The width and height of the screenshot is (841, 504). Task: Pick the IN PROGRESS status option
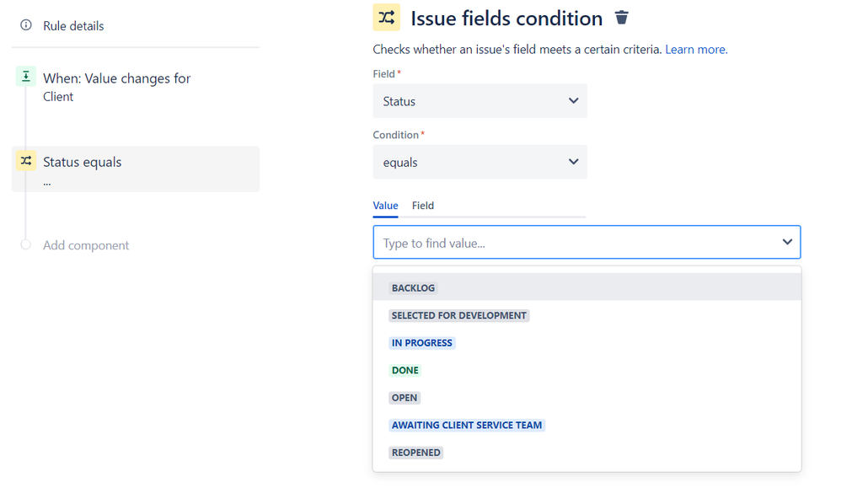[x=422, y=343]
